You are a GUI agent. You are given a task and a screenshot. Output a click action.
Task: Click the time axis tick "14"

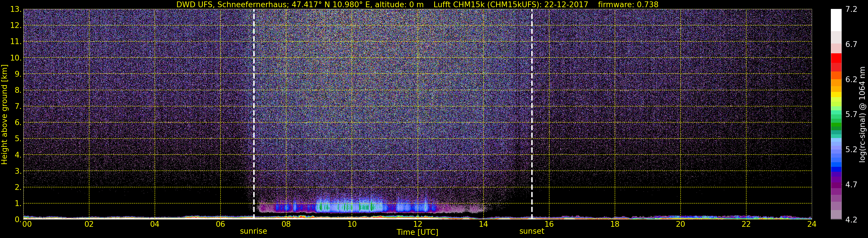(483, 224)
